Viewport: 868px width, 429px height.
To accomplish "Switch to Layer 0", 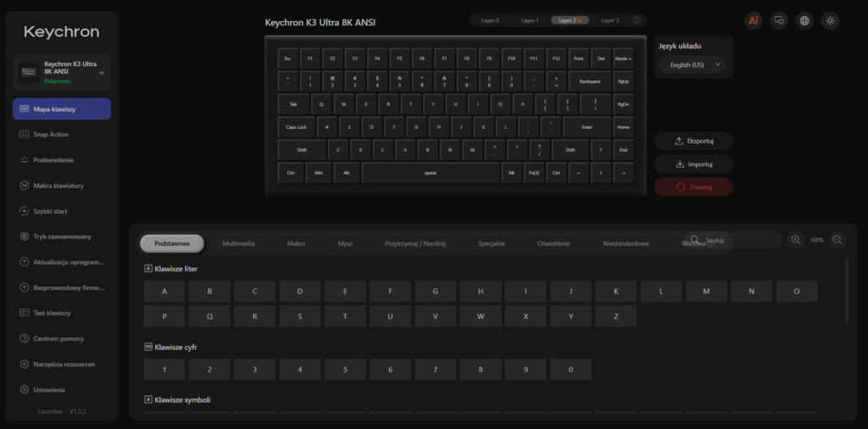I will (x=489, y=20).
